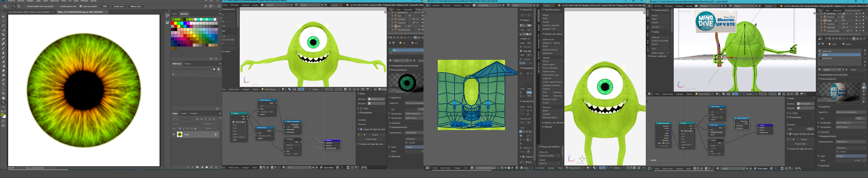Select the Zoom tool in Photoshop toolbar

pos(3,103)
